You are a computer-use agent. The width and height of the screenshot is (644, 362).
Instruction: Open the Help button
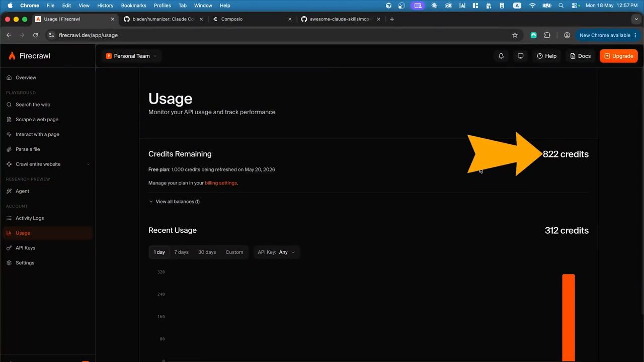pos(547,56)
